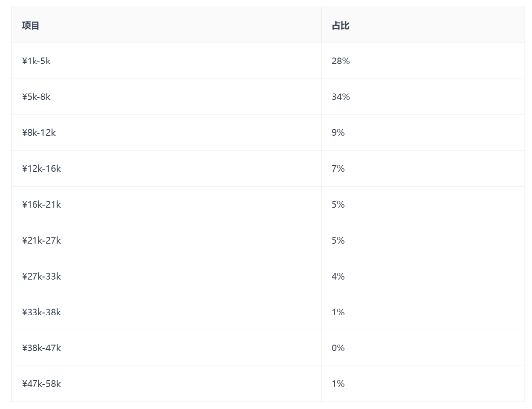Click the 4% percentage value
The width and height of the screenshot is (532, 409).
coord(338,277)
